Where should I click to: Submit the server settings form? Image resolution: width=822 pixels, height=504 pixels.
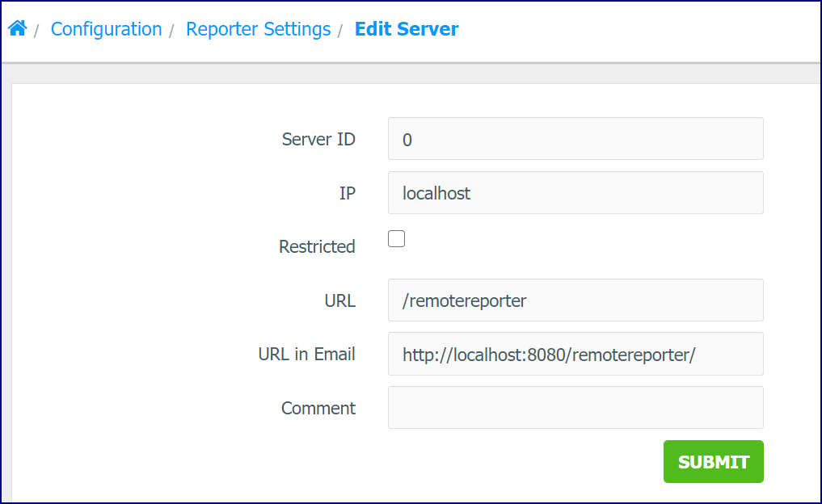pyautogui.click(x=714, y=461)
